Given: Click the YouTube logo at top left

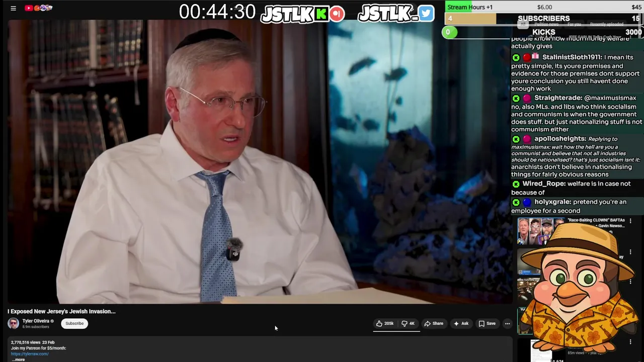Looking at the screenshot, I should [x=38, y=8].
